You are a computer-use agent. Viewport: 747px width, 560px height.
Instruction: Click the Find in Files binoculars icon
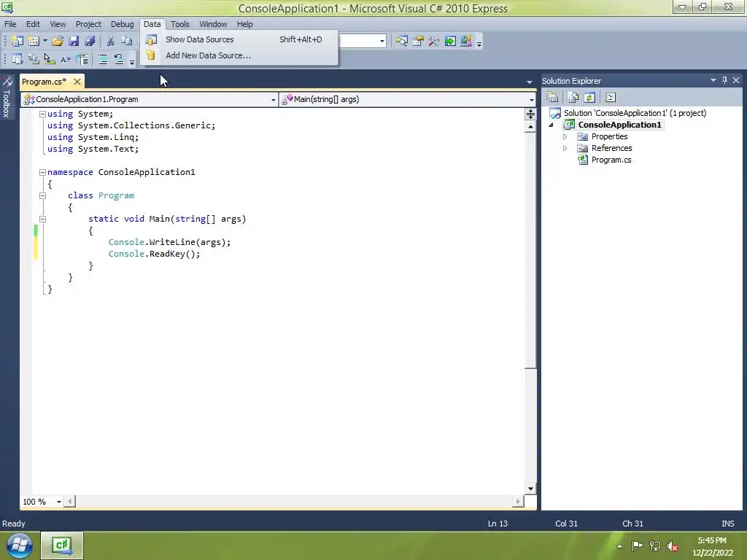coord(402,42)
